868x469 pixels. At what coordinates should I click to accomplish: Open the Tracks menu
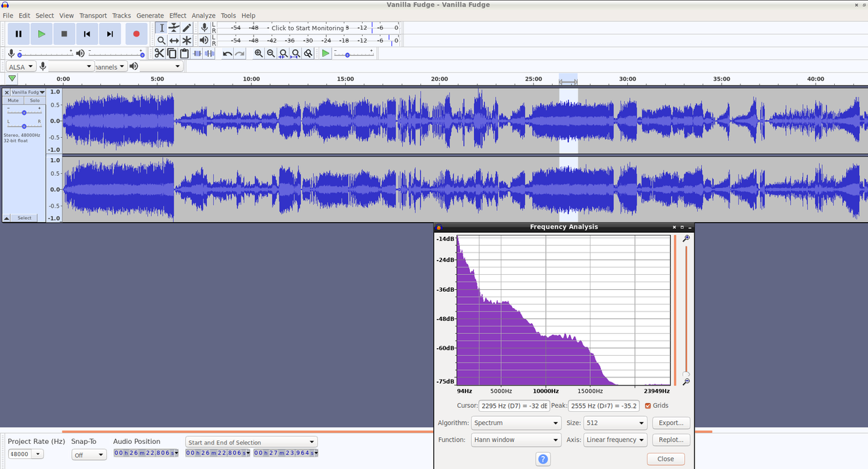[121, 16]
